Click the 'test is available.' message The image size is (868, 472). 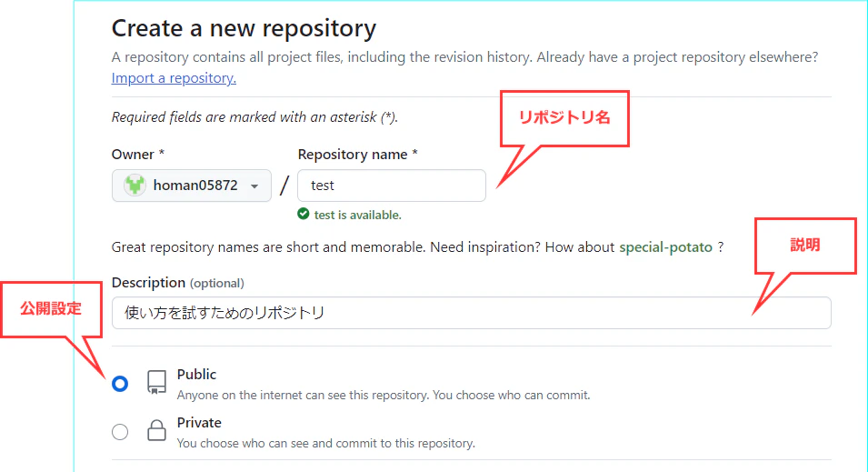[x=357, y=215]
